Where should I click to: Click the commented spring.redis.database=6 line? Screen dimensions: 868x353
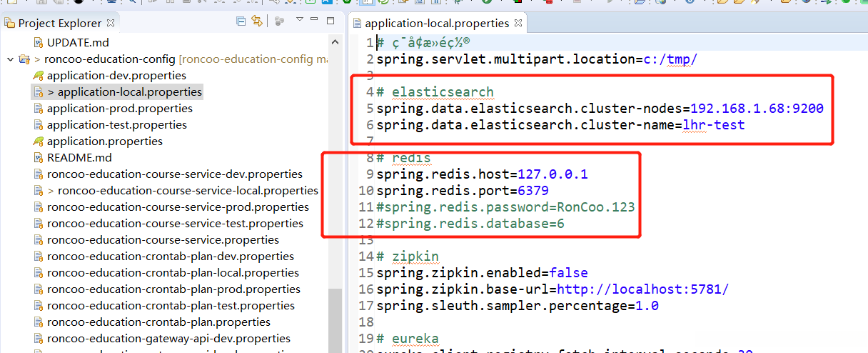tap(471, 224)
